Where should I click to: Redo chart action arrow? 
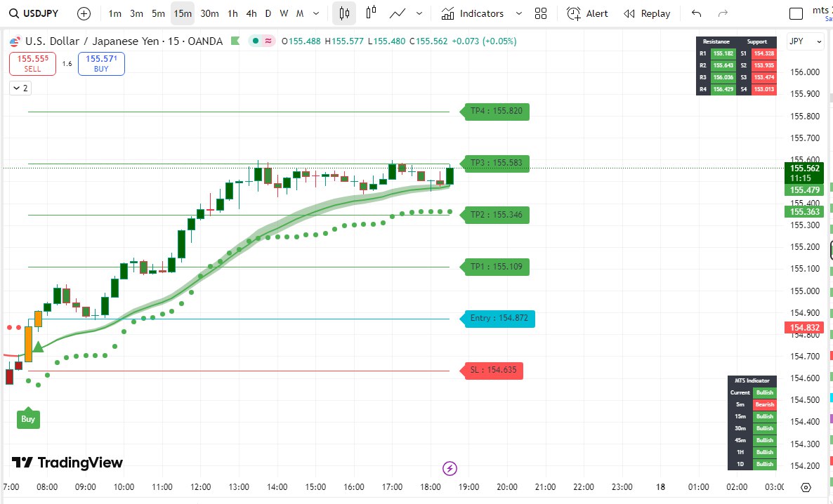point(723,13)
